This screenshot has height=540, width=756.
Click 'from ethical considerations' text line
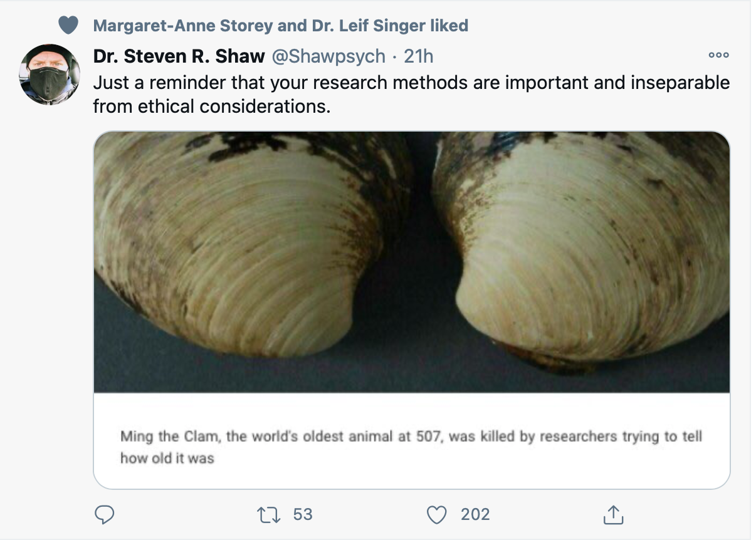[211, 106]
